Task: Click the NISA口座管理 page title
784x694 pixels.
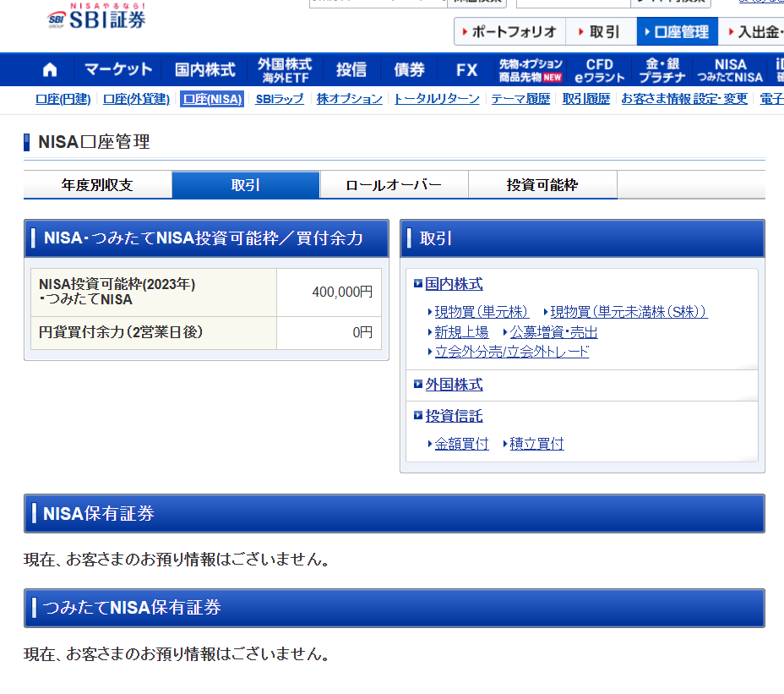Action: [94, 142]
